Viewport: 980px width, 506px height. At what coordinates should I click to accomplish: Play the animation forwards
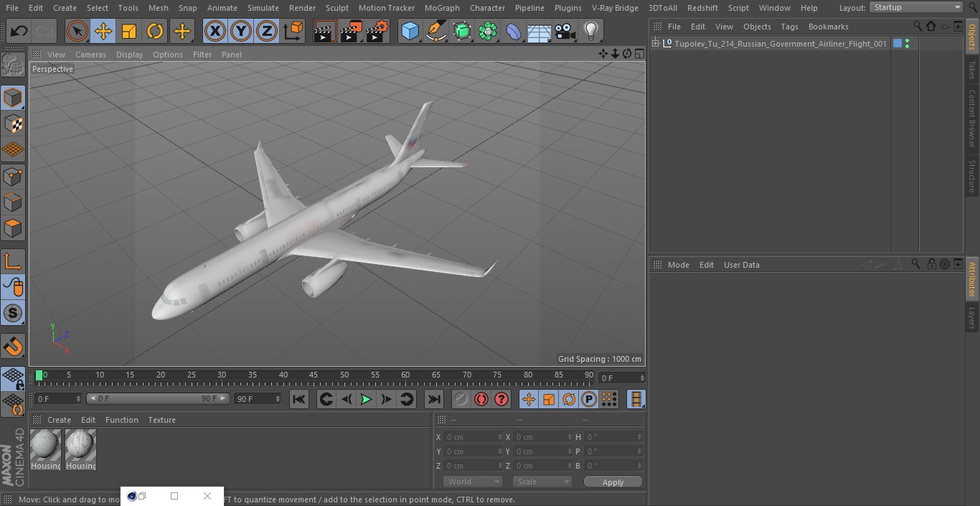click(366, 399)
